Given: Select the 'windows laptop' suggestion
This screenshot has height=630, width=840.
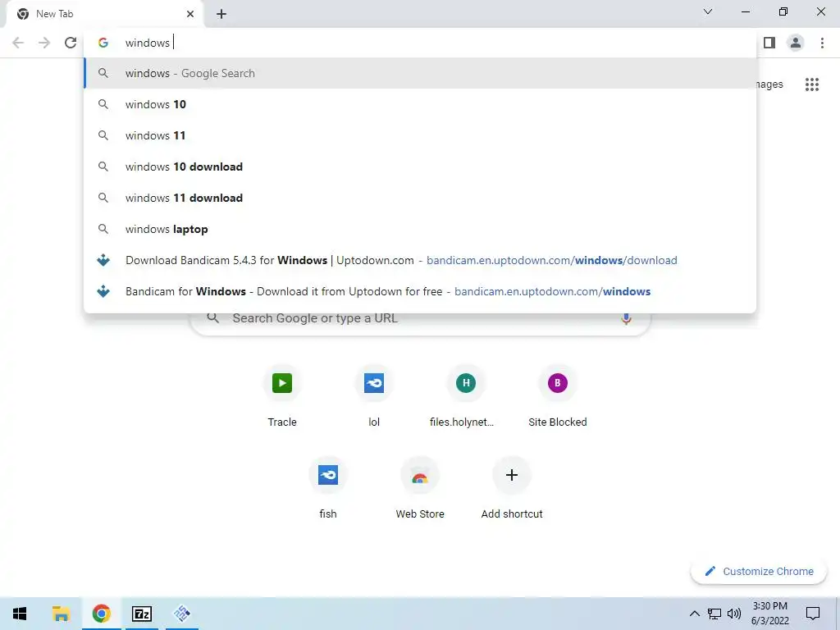Looking at the screenshot, I should [x=420, y=230].
